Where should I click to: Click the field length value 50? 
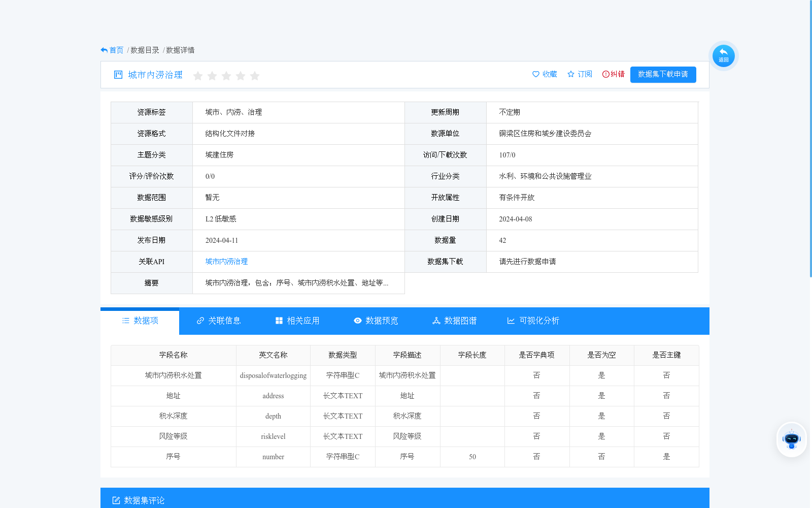pos(472,457)
